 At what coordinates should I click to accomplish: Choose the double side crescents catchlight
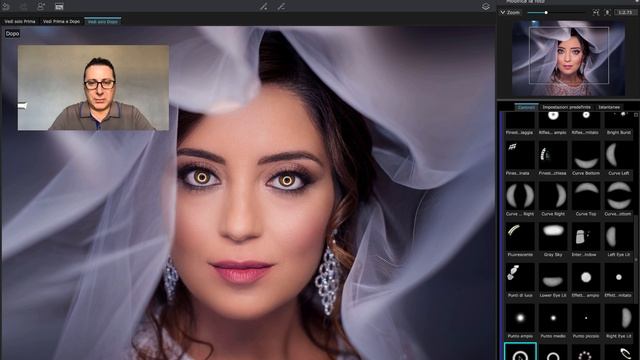520,199
